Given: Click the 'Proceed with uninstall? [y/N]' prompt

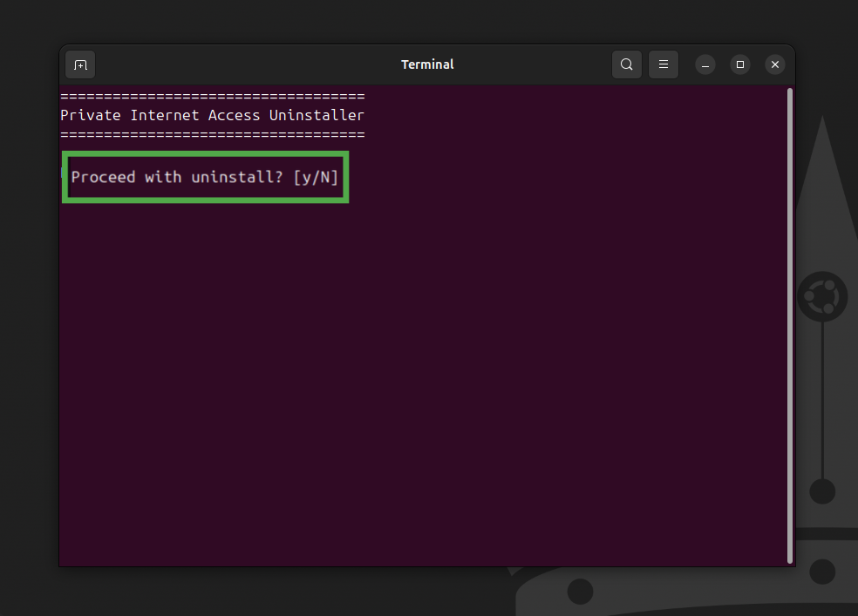Looking at the screenshot, I should click(205, 177).
